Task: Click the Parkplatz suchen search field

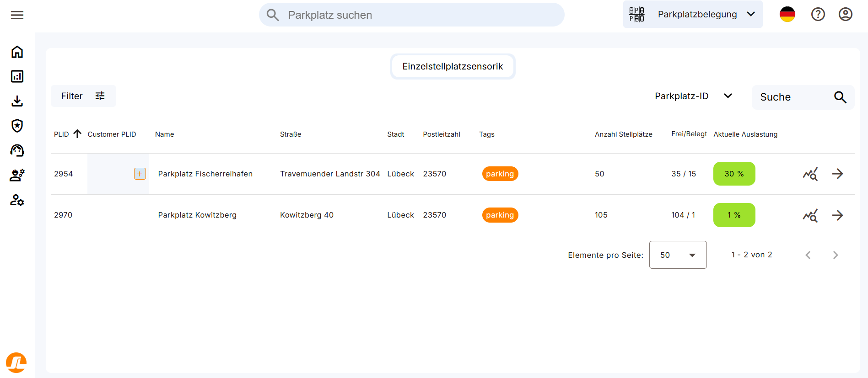Action: (412, 15)
